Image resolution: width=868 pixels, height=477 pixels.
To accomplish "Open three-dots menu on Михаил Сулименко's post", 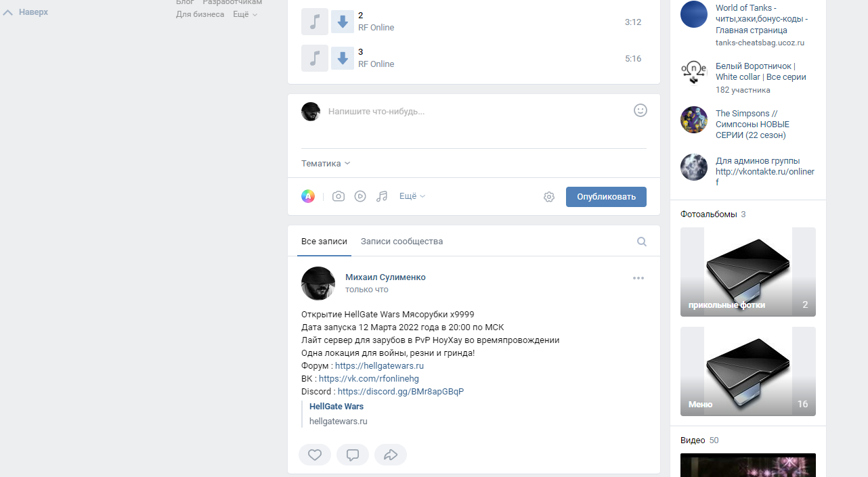I will click(638, 277).
